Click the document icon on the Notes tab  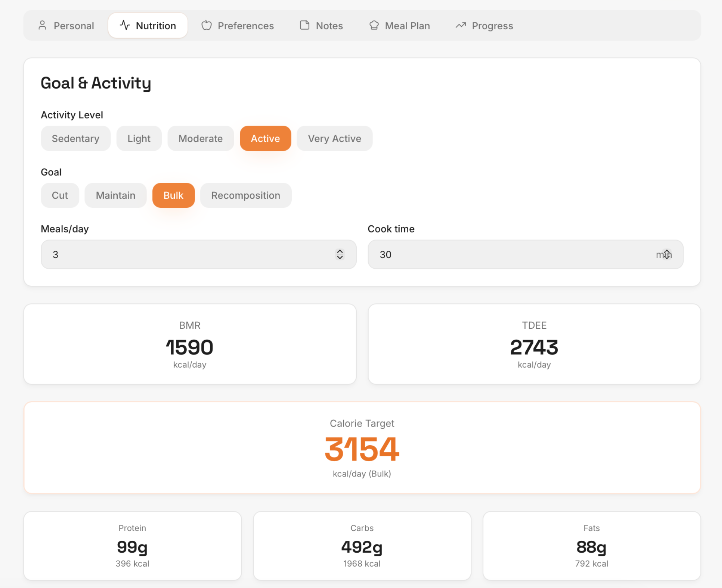(x=305, y=25)
